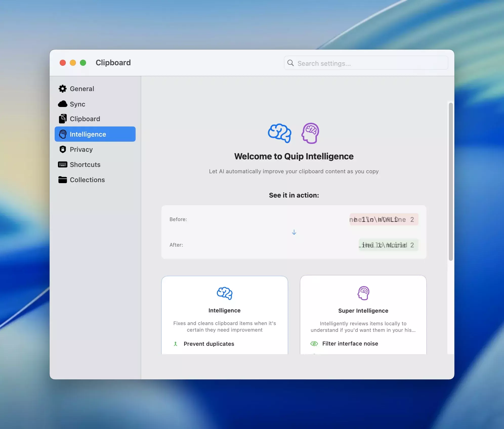Click the Privacy shield lock icon
Viewport: 504px width, 429px height.
(x=62, y=149)
